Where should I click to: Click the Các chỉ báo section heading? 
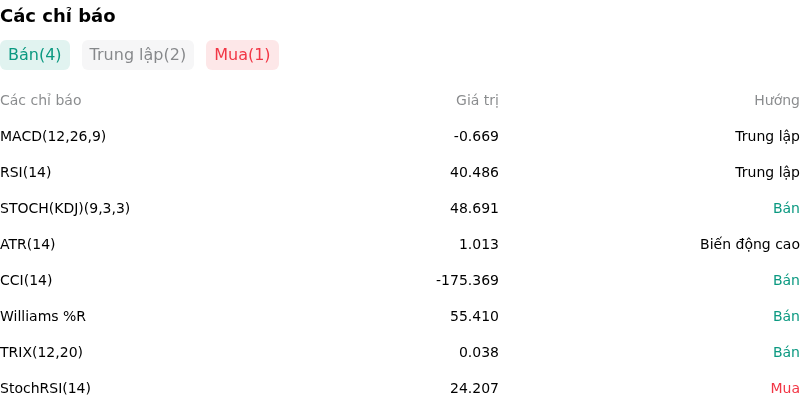coord(58,16)
